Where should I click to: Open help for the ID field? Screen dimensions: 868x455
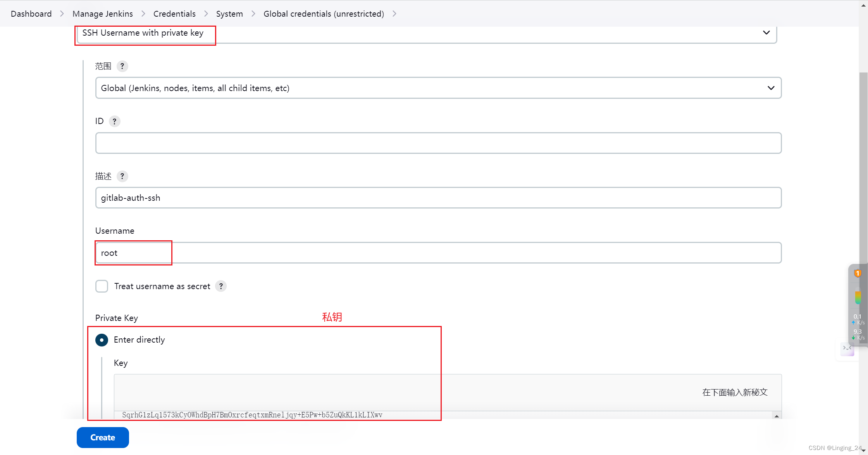(x=114, y=121)
